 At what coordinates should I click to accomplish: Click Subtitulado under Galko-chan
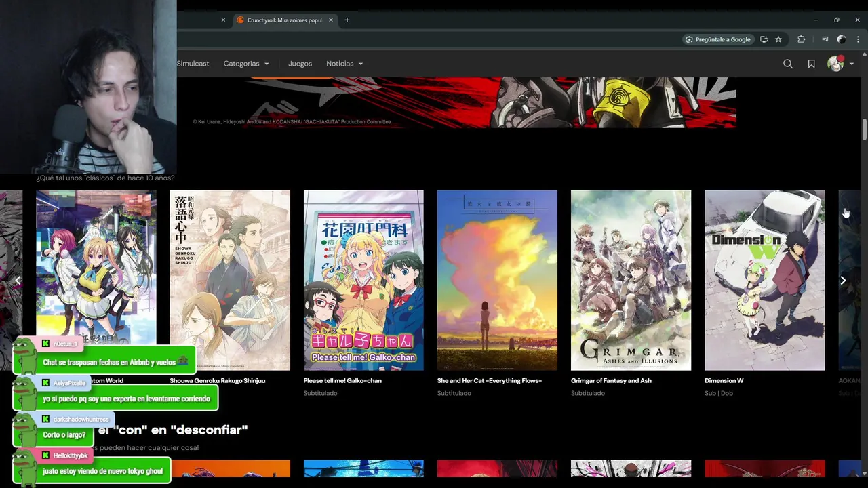[320, 393]
